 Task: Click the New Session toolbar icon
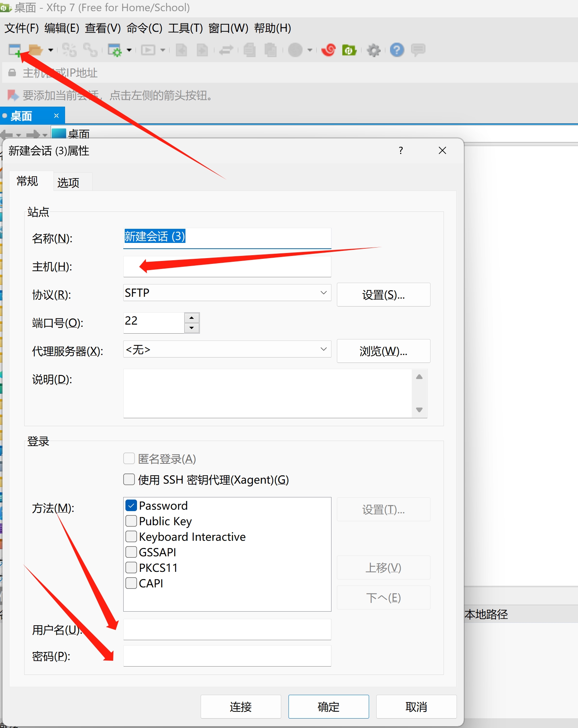[x=15, y=50]
